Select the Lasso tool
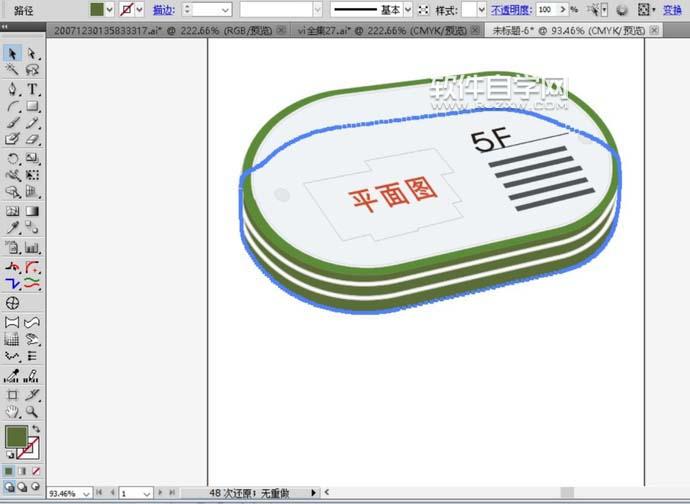Screen dimensions: 690x504 coord(32,70)
